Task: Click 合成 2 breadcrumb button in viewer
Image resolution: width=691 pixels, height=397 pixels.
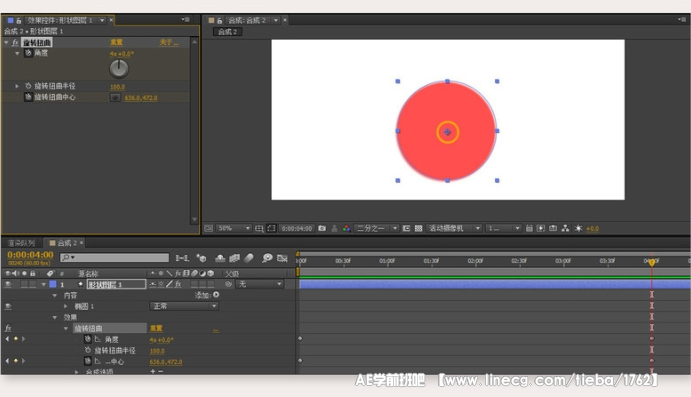Action: (x=227, y=32)
